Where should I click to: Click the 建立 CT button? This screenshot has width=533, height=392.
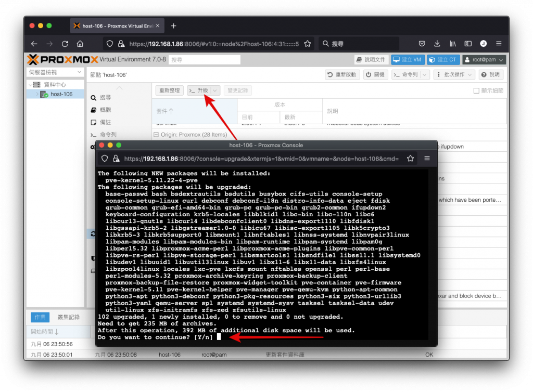point(443,60)
